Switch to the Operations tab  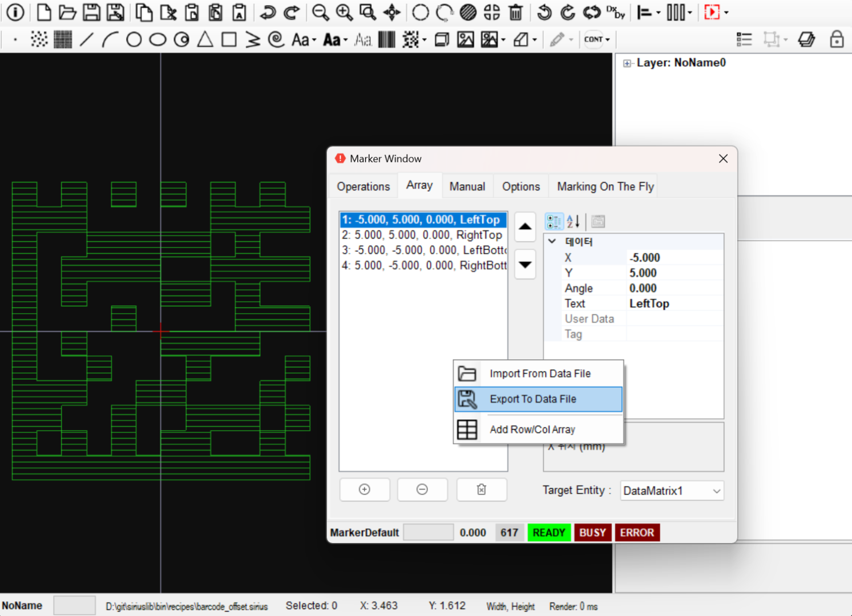pos(364,187)
